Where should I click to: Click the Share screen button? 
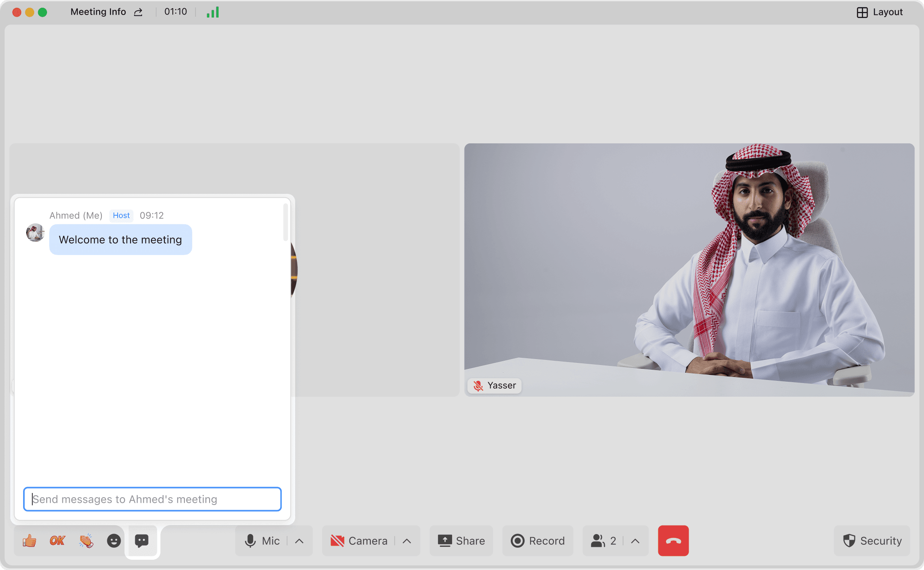[x=461, y=541]
